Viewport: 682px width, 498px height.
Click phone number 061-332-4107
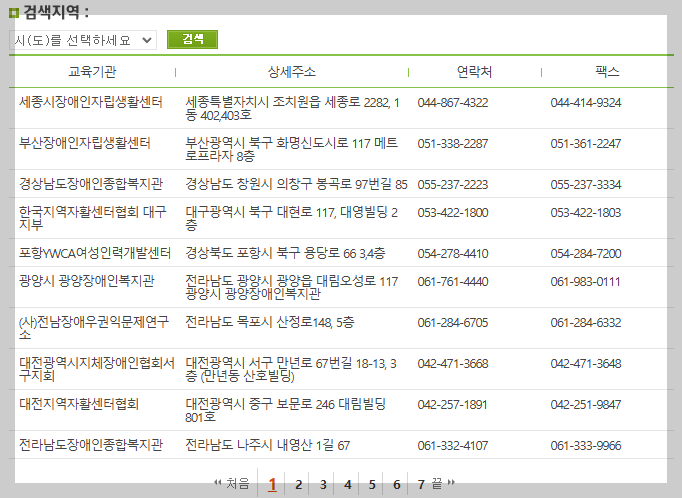[x=453, y=445]
